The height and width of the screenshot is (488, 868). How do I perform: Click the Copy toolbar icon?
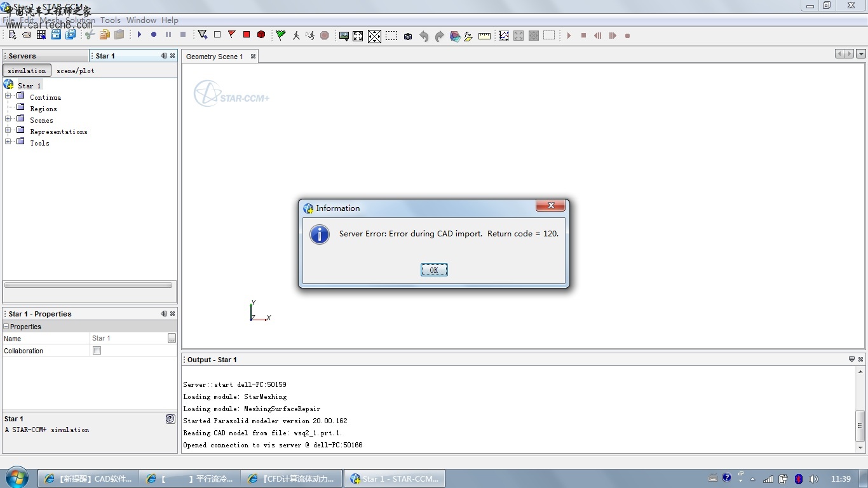tap(104, 35)
